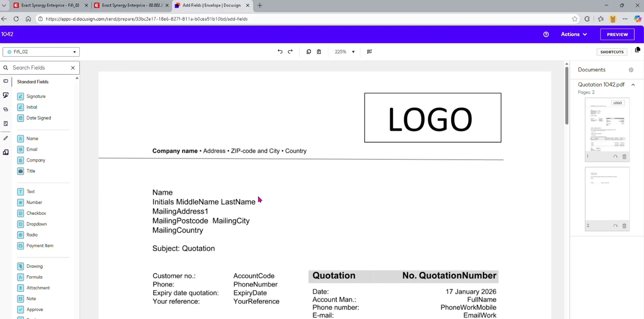644x319 pixels.
Task: Select page 2 thumbnail
Action: click(x=607, y=194)
